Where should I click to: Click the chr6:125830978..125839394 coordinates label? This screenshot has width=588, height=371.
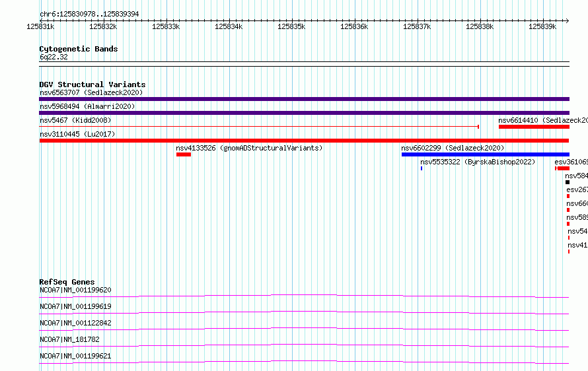(x=89, y=14)
